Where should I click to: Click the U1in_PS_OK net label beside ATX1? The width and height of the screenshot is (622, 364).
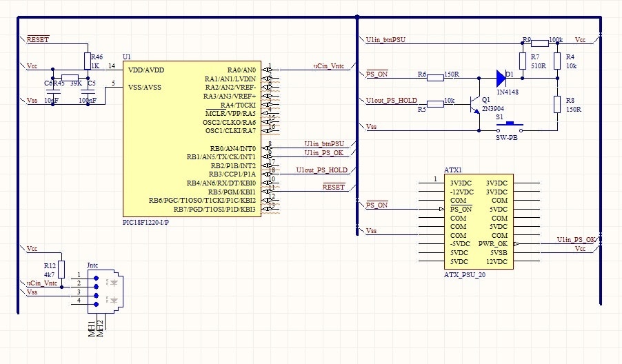point(576,239)
